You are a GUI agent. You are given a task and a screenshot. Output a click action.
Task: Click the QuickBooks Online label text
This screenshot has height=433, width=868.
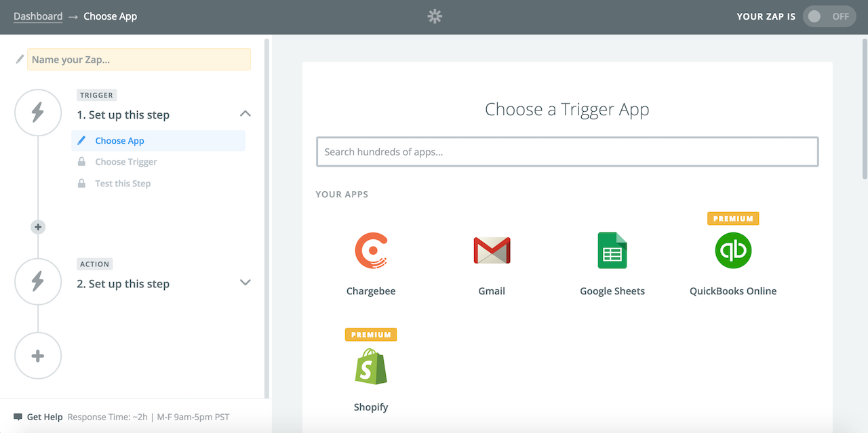733,291
